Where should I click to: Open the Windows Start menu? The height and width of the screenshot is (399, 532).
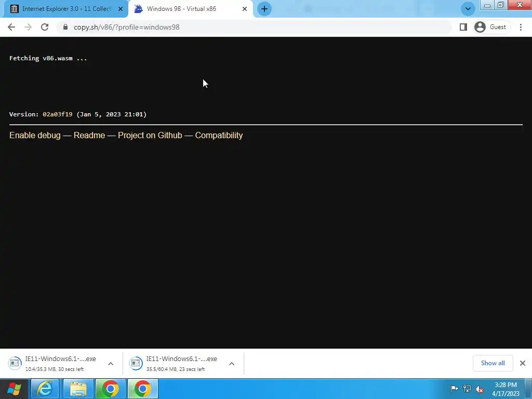point(14,389)
